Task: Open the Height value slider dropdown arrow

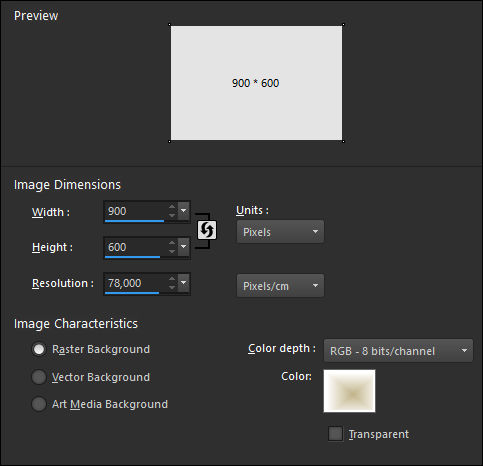Action: pos(183,247)
